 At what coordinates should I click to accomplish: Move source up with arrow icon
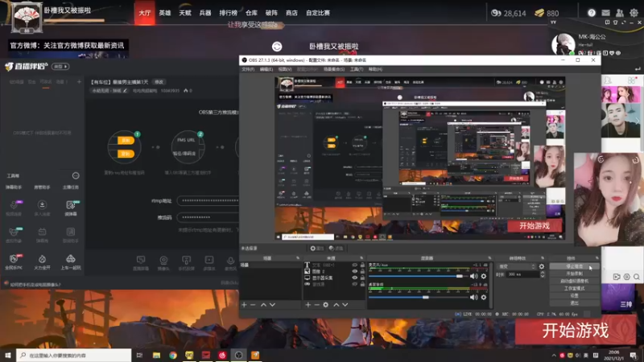pos(336,305)
